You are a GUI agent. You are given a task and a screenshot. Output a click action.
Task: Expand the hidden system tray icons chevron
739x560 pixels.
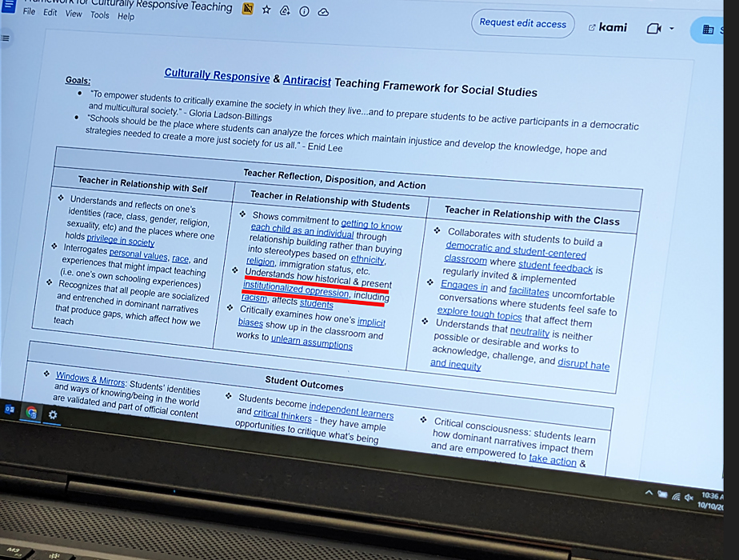[x=649, y=494]
